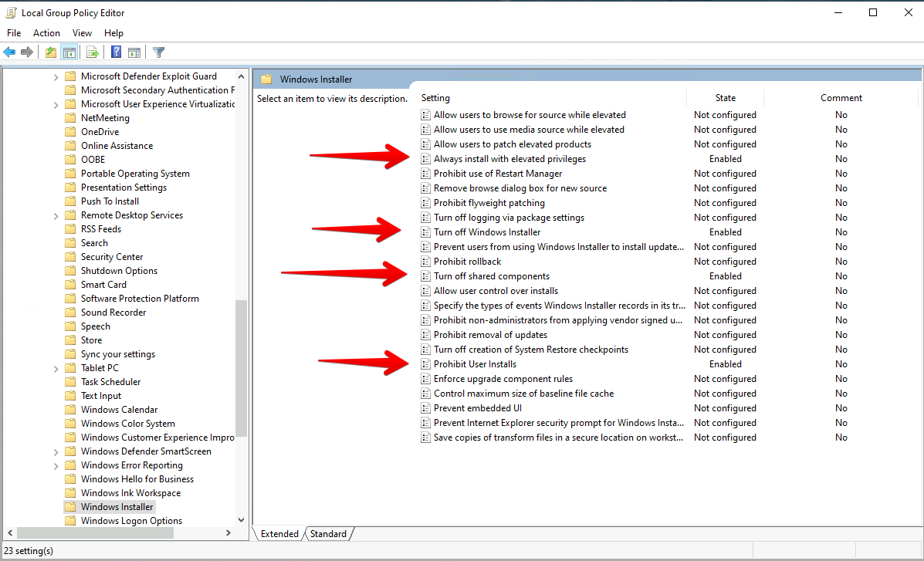Toggle the Show/Hide Action Pane icon
The image size is (924, 561).
(134, 52)
